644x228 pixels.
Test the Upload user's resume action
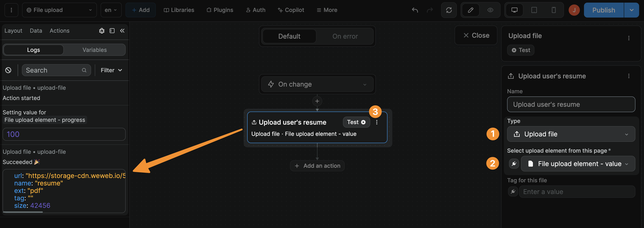(x=356, y=122)
